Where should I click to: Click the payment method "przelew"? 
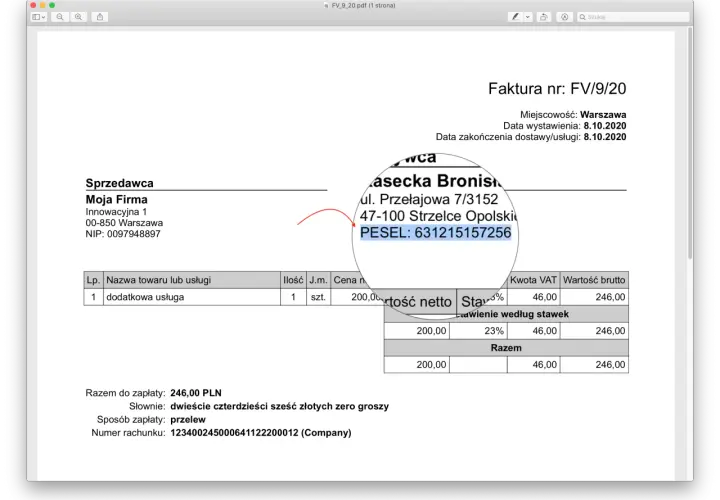pyautogui.click(x=188, y=420)
